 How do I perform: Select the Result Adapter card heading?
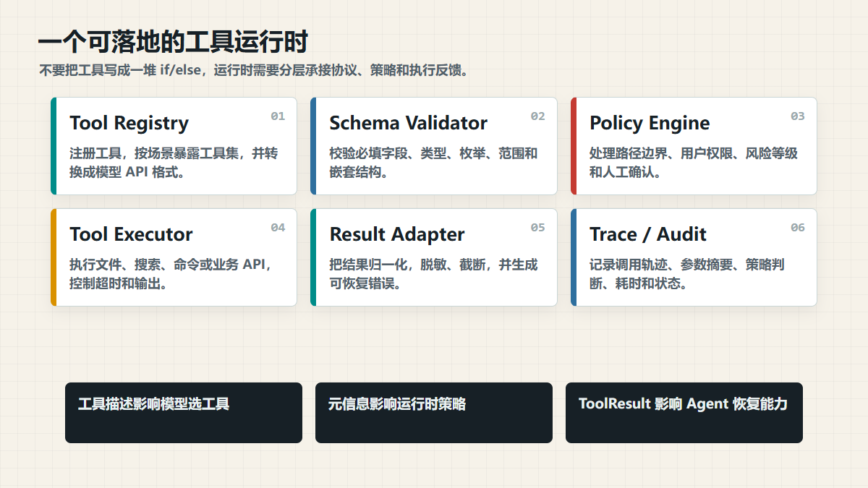[397, 234]
